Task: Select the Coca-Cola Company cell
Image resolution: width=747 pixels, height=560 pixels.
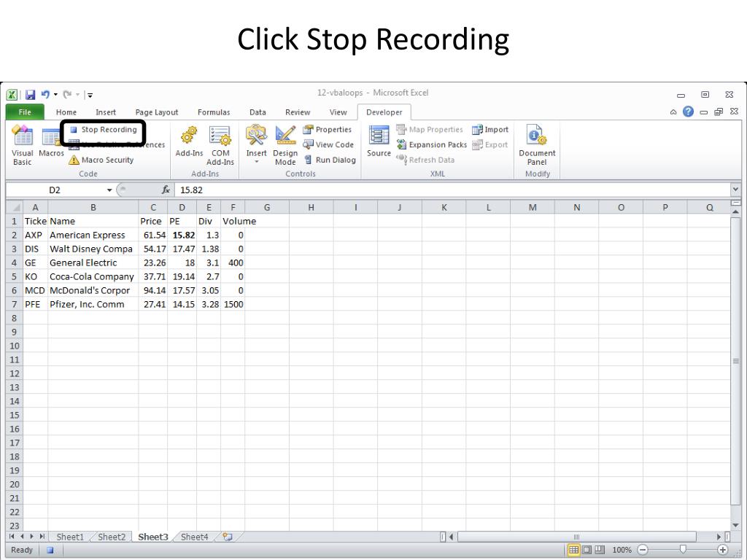Action: click(x=93, y=276)
